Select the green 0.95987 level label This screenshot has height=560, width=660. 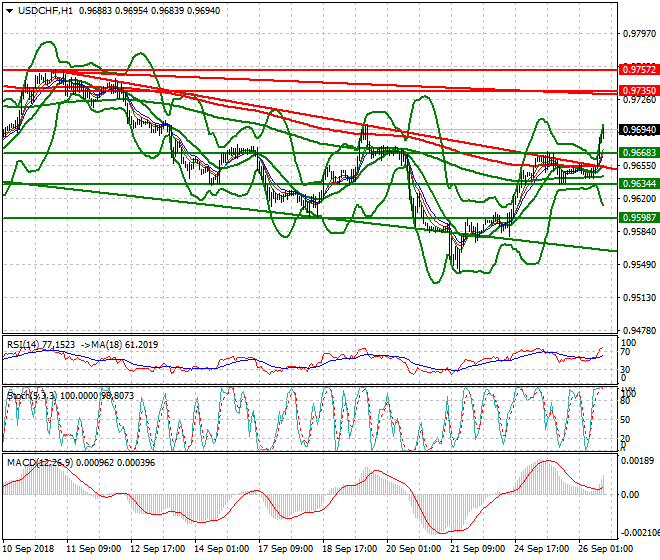click(639, 217)
